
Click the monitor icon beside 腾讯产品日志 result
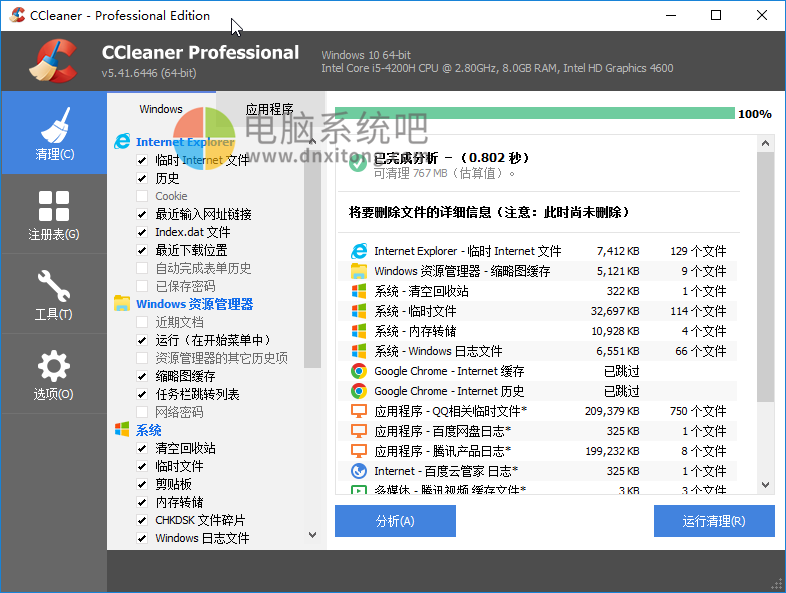coord(358,451)
